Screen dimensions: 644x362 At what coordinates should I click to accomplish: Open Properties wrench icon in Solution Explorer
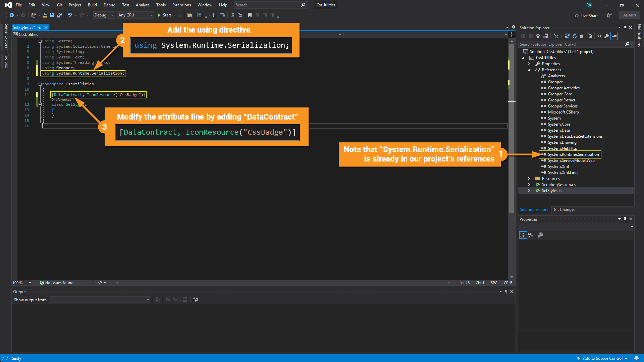(607, 36)
